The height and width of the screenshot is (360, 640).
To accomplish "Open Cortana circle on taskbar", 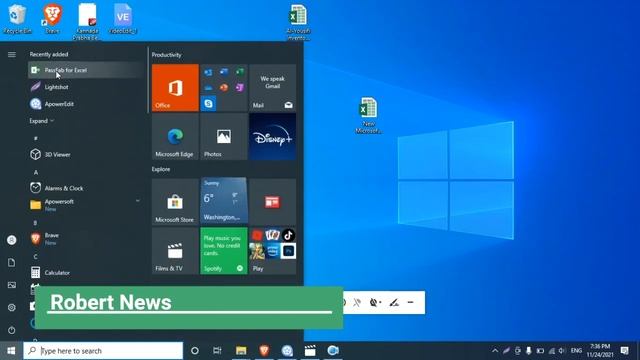I will (x=195, y=351).
